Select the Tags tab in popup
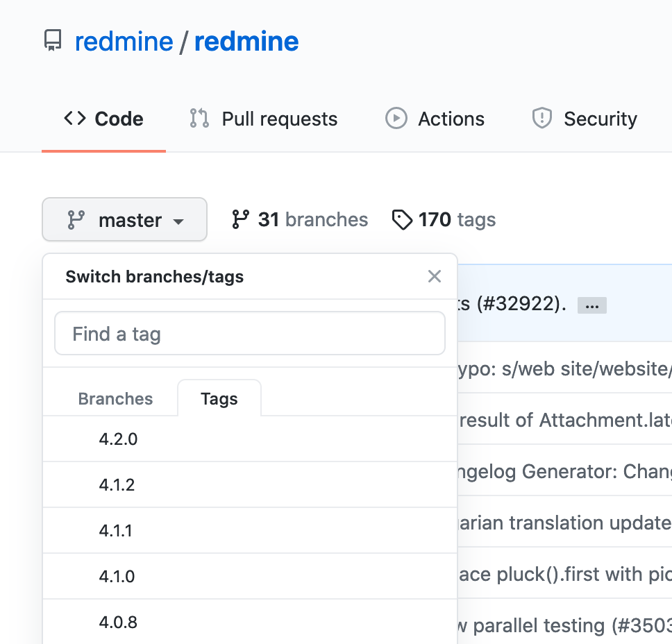The width and height of the screenshot is (672, 644). [x=219, y=398]
